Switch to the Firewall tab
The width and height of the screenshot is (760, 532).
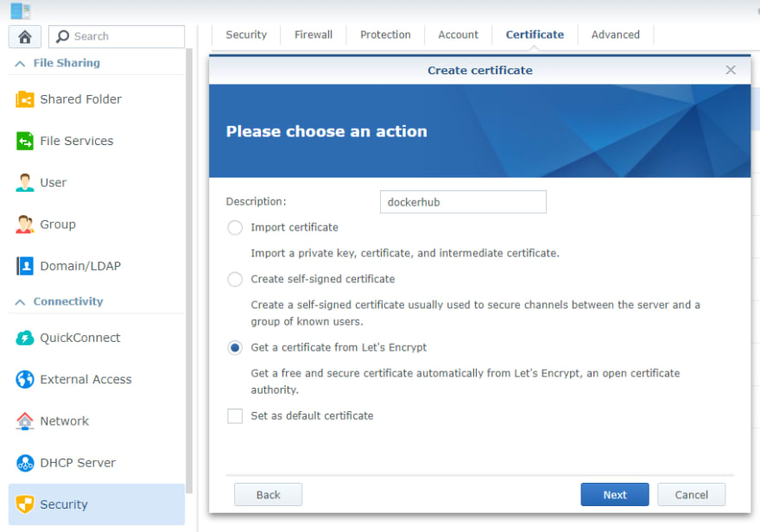[313, 35]
